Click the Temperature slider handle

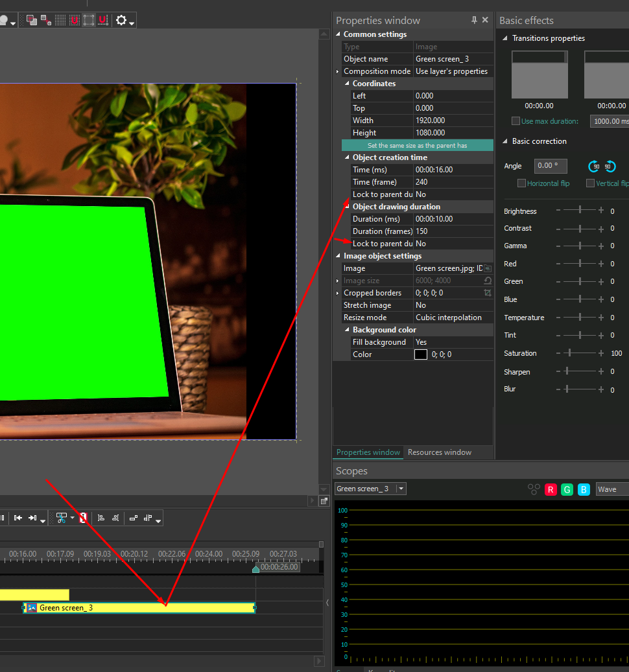click(580, 317)
